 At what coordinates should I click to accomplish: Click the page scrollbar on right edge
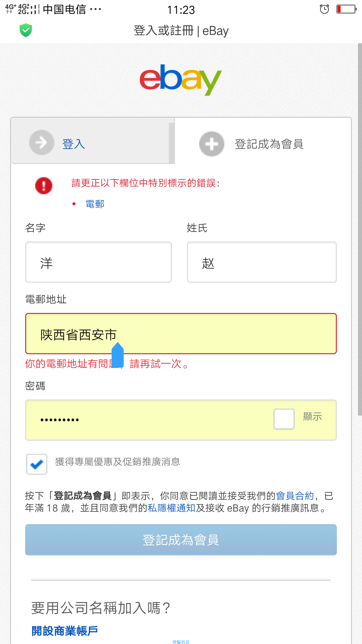[360, 229]
